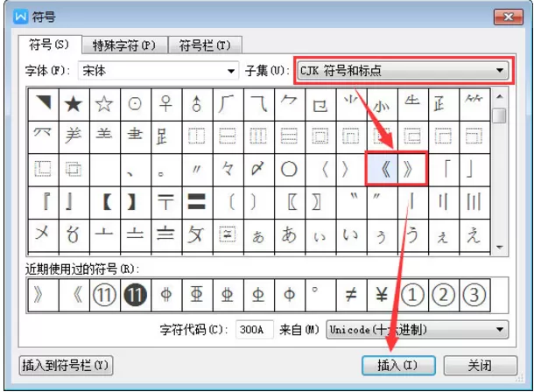
Task: Pick recently used circled number 2
Action: (444, 295)
